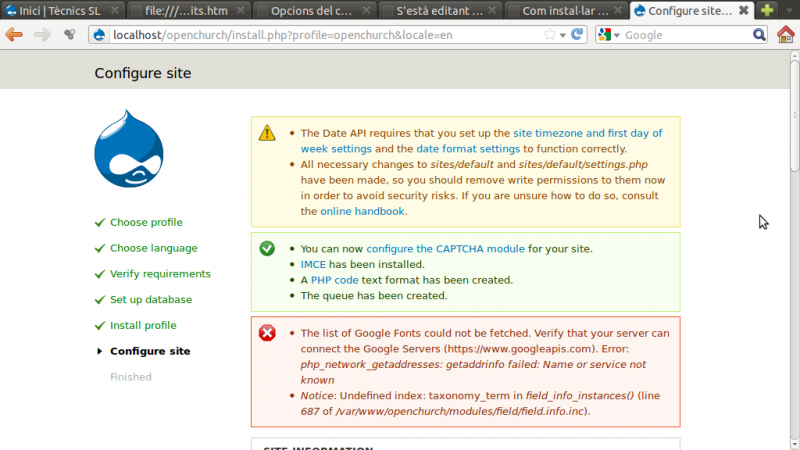The height and width of the screenshot is (450, 800).
Task: Open the URL history dropdown arrow
Action: click(564, 34)
